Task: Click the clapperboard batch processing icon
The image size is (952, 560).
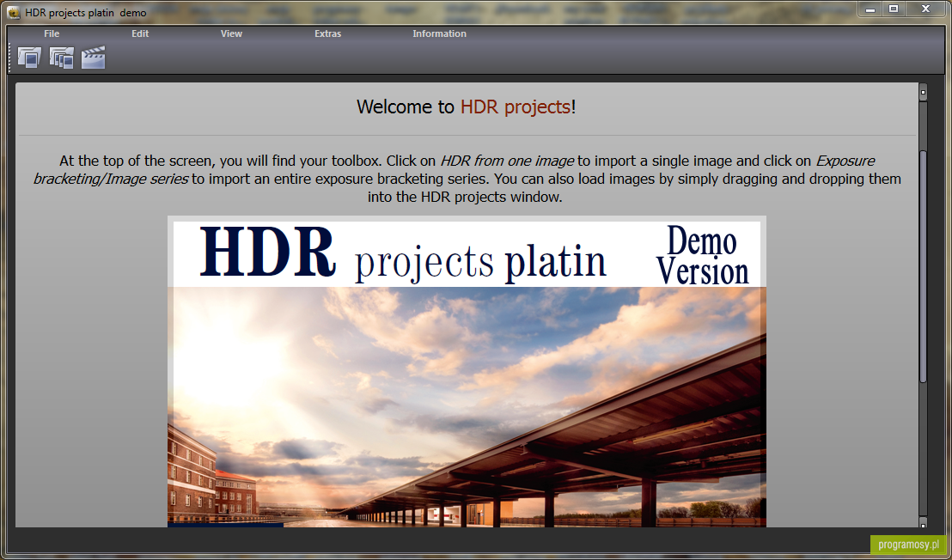Action: (93, 58)
